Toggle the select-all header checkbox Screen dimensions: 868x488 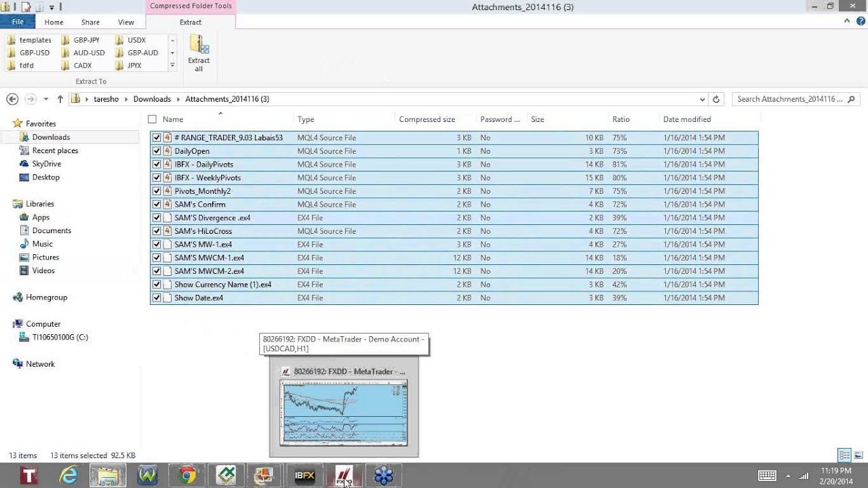(152, 119)
